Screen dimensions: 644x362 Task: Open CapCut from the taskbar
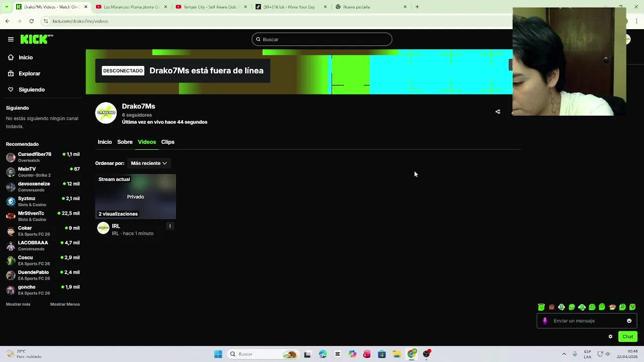tap(338, 354)
